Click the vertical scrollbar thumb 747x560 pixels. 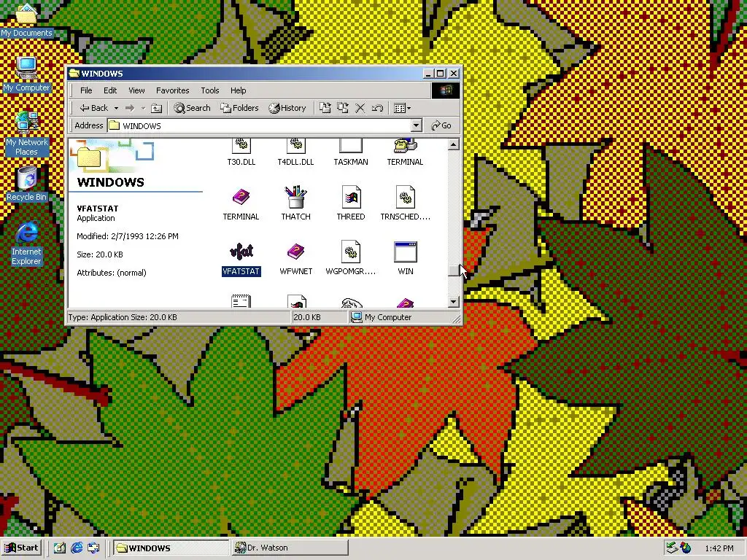coord(454,270)
